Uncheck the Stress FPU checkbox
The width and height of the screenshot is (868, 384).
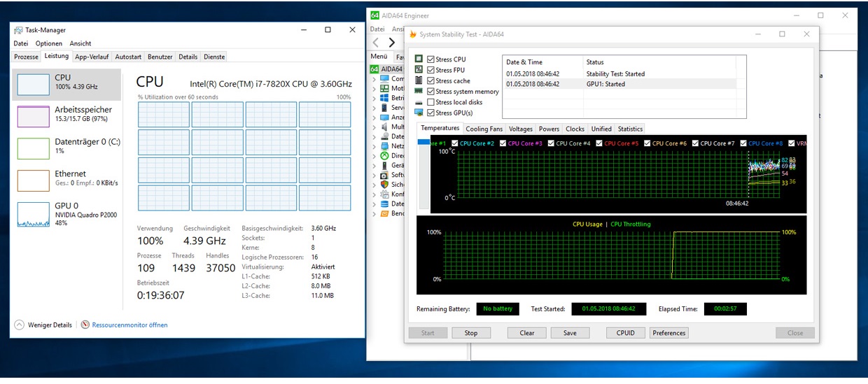pyautogui.click(x=430, y=70)
